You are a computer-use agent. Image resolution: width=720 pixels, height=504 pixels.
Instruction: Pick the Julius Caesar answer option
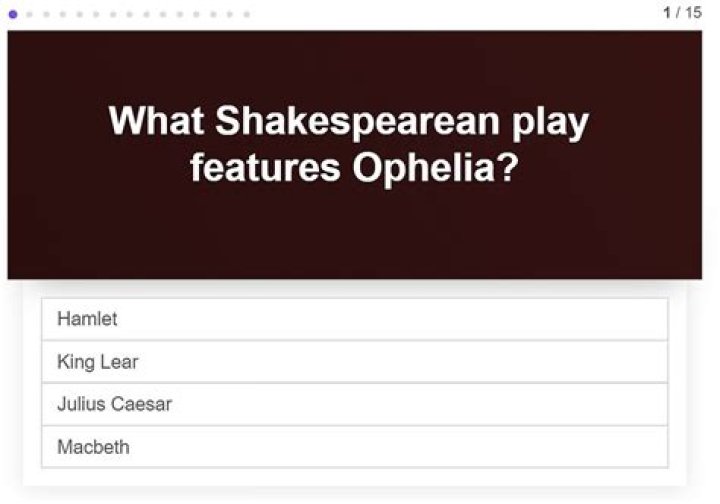[x=354, y=405]
